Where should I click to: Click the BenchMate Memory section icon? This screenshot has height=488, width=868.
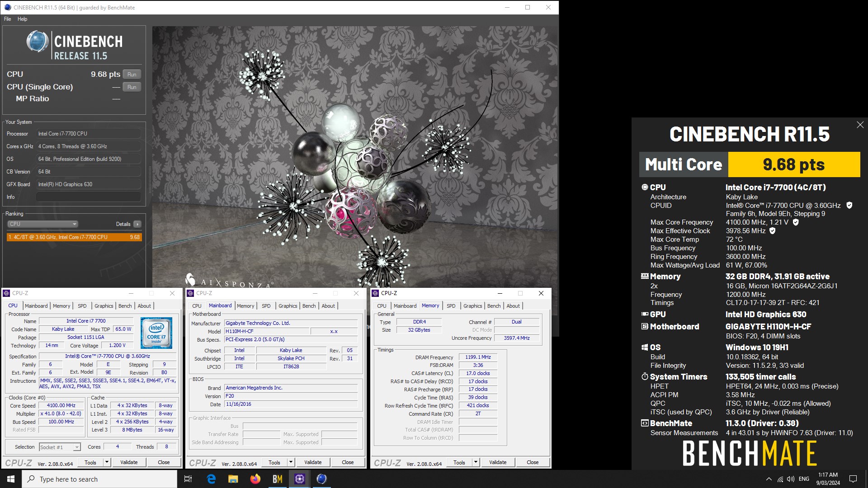click(645, 276)
